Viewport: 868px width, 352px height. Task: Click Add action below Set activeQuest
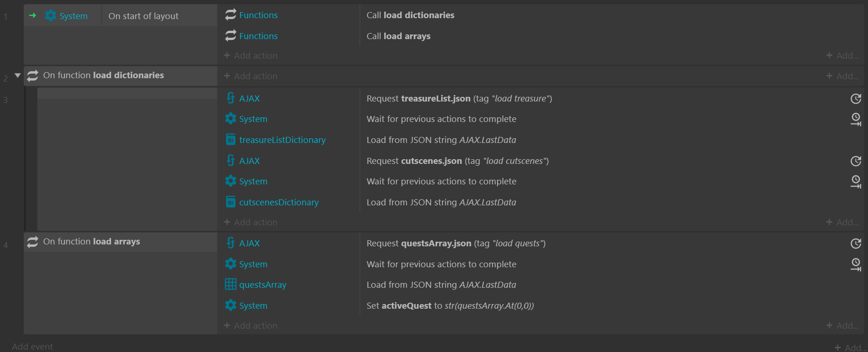[251, 325]
